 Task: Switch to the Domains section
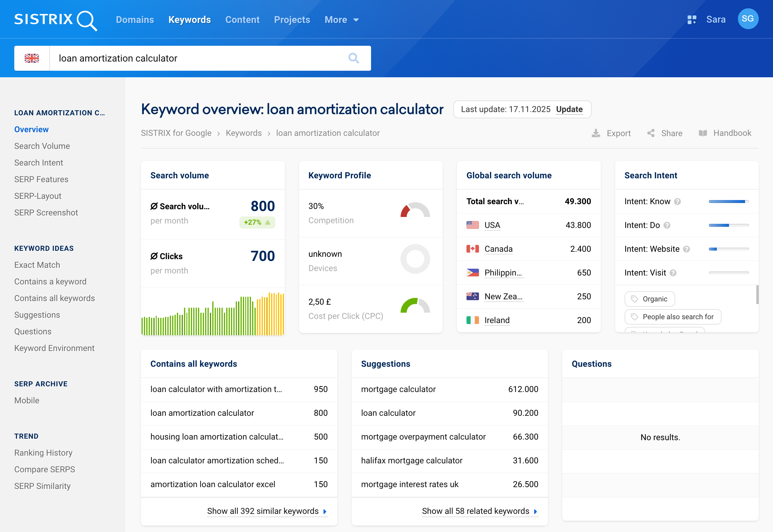(135, 20)
